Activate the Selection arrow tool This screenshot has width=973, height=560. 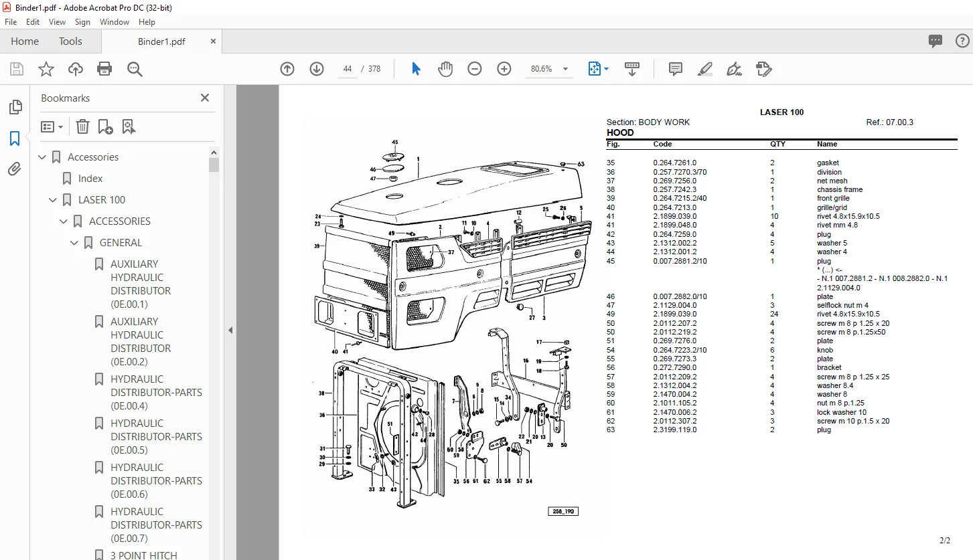tap(416, 69)
